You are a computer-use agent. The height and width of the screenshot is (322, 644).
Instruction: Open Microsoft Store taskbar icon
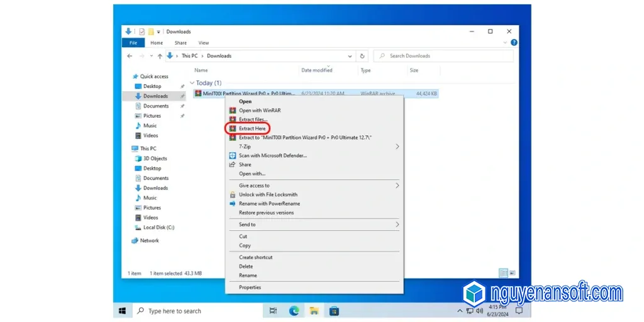pyautogui.click(x=335, y=311)
